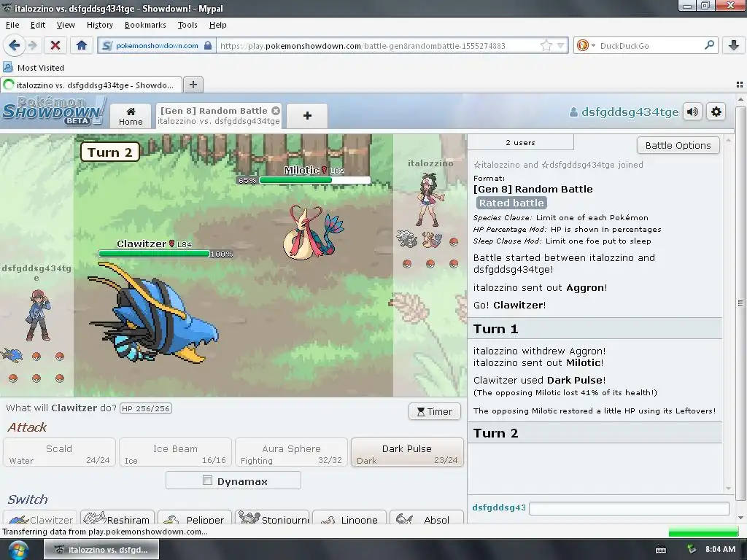Click opponent's Aggron team icon
747x560 pixels.
pos(407,239)
